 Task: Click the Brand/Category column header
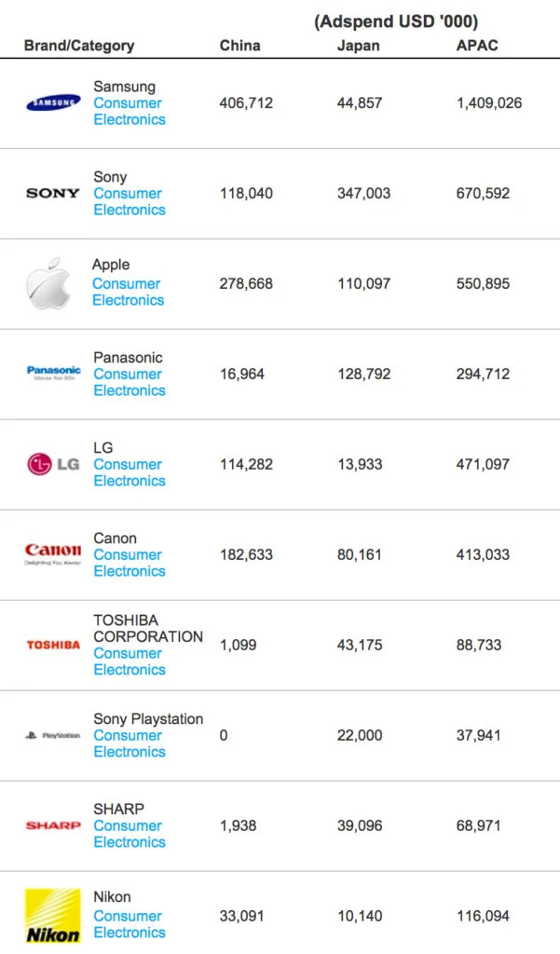[x=79, y=46]
